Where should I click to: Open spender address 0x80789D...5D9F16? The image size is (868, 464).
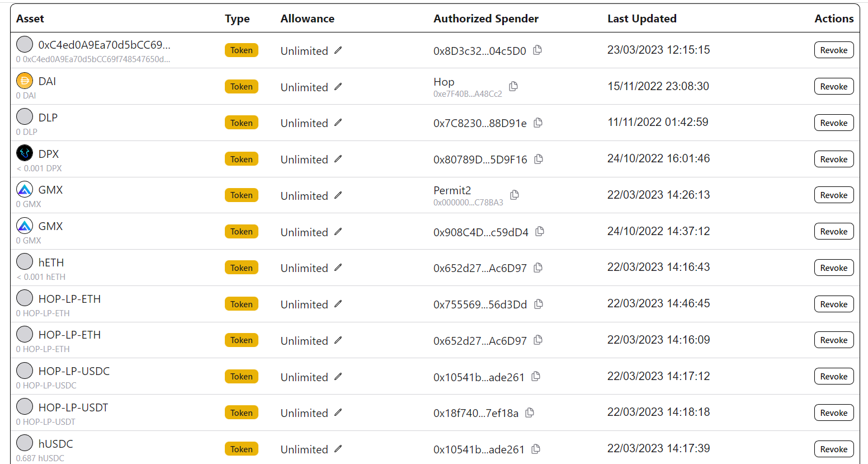(480, 160)
